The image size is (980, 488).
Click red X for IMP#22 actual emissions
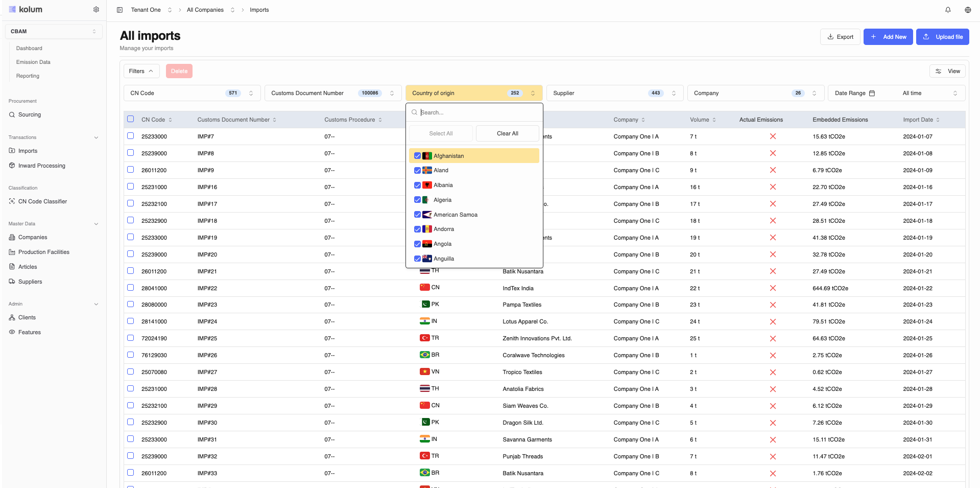[x=773, y=288]
